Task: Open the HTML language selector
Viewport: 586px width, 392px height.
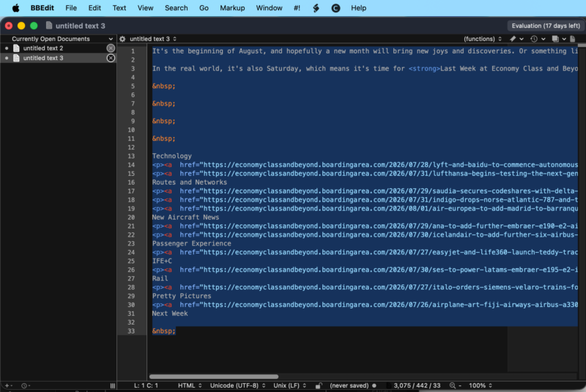Action: tap(190, 385)
